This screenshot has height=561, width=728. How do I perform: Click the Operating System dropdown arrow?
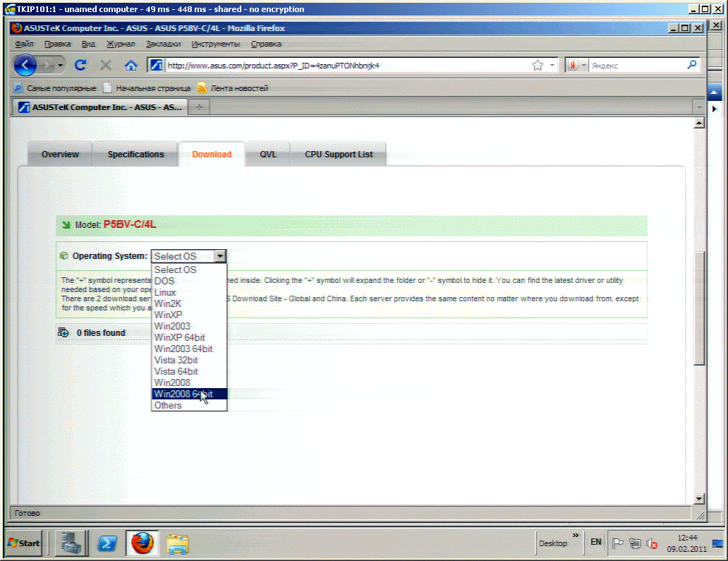(219, 256)
